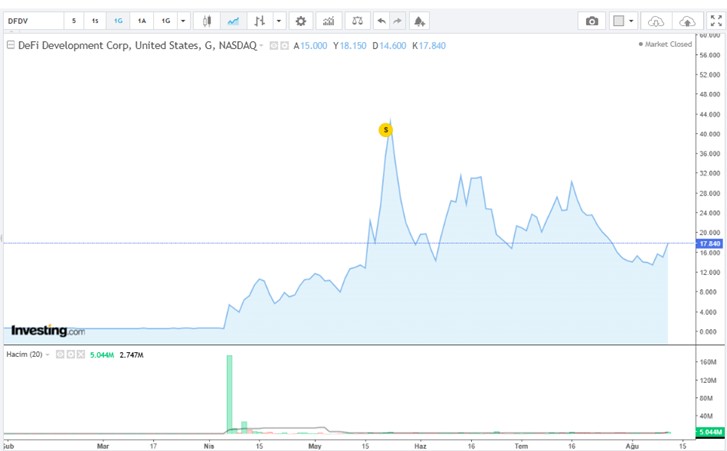Open layout selection dropdown arrow
The width and height of the screenshot is (727, 451).
tap(631, 21)
